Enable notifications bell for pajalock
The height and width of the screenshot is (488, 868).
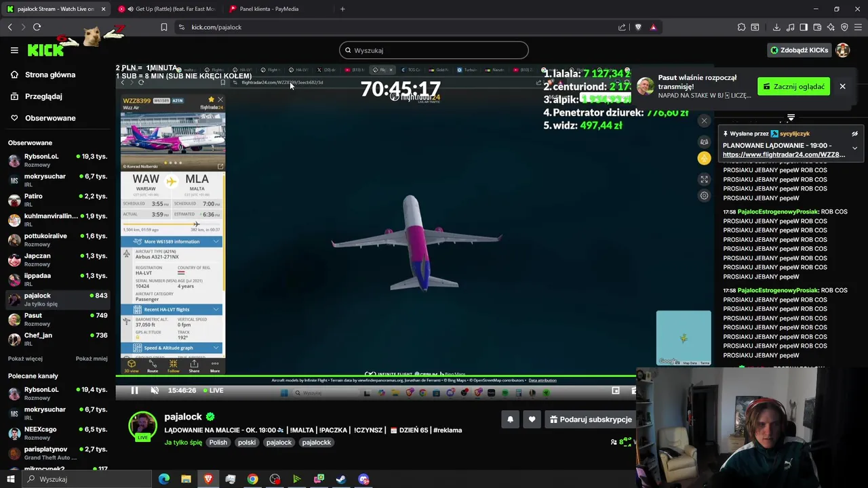click(x=510, y=420)
